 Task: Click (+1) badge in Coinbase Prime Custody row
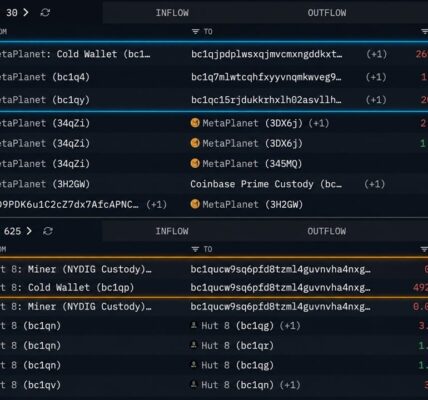tap(375, 184)
